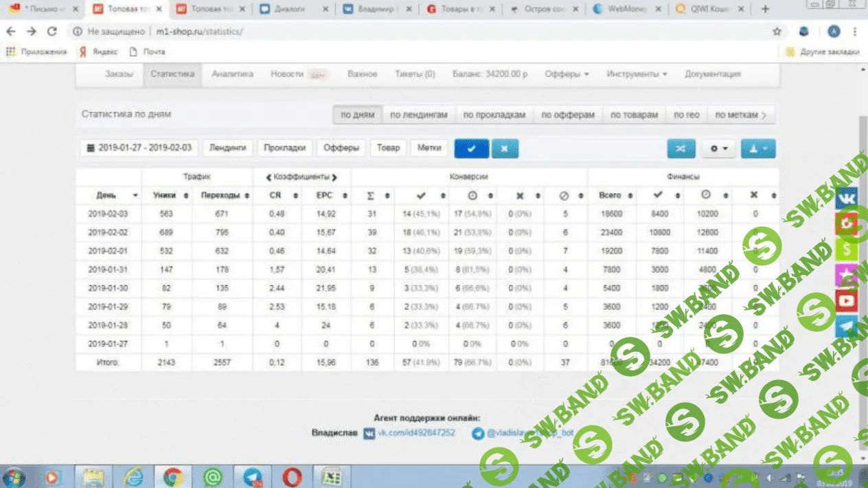Select the по лендингам tab
The height and width of the screenshot is (488, 868).
pyautogui.click(x=419, y=115)
